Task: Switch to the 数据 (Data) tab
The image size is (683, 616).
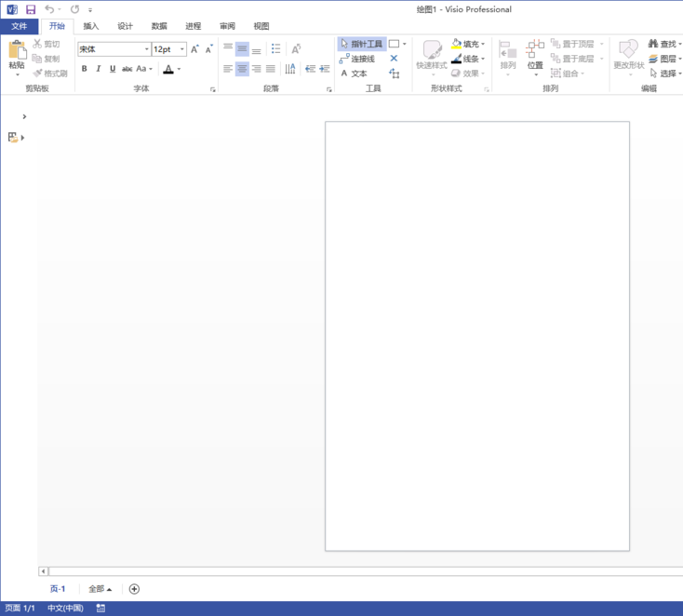Action: click(159, 26)
